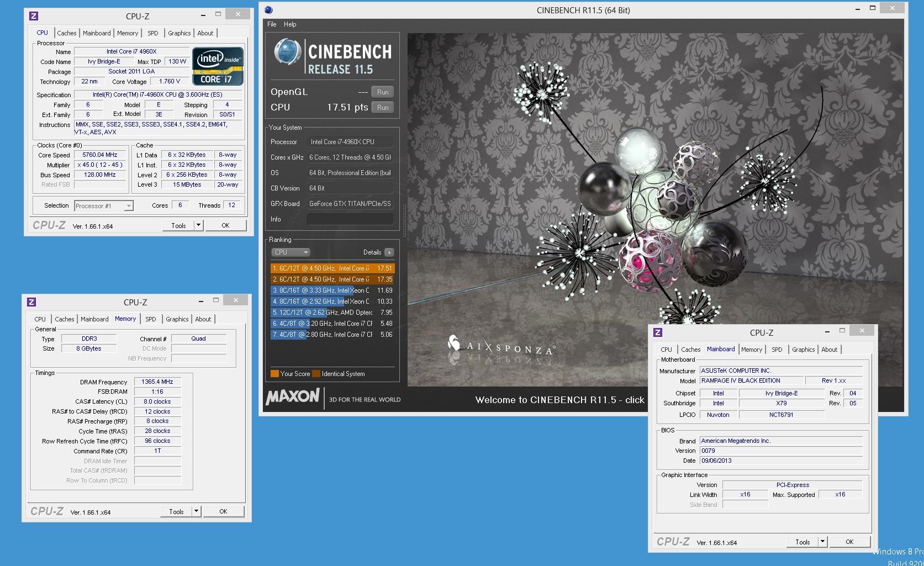Viewport: 924px width, 566px height.
Task: Switch to Memory tab in CPU window
Action: pyautogui.click(x=128, y=33)
